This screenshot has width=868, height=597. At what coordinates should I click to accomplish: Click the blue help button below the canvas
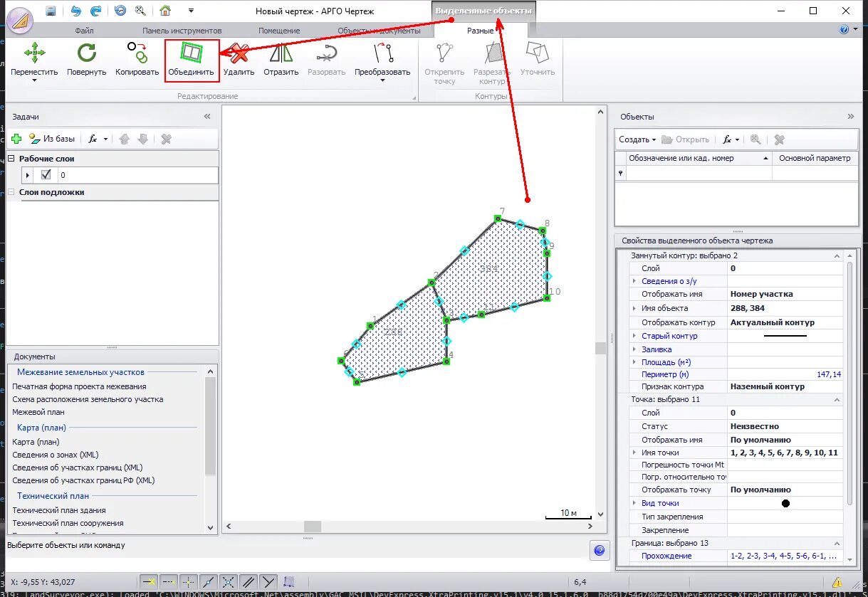[600, 550]
